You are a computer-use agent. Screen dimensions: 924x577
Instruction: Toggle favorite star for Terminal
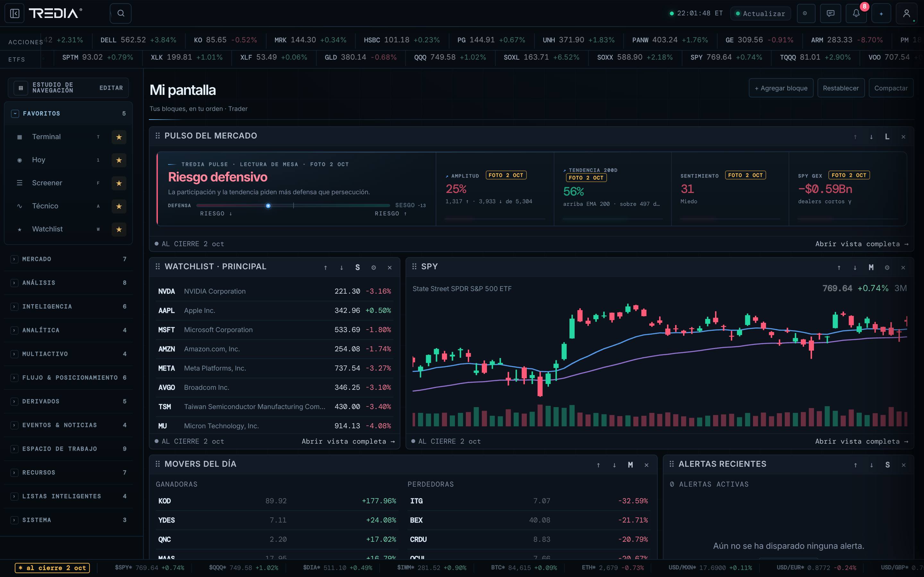point(119,137)
